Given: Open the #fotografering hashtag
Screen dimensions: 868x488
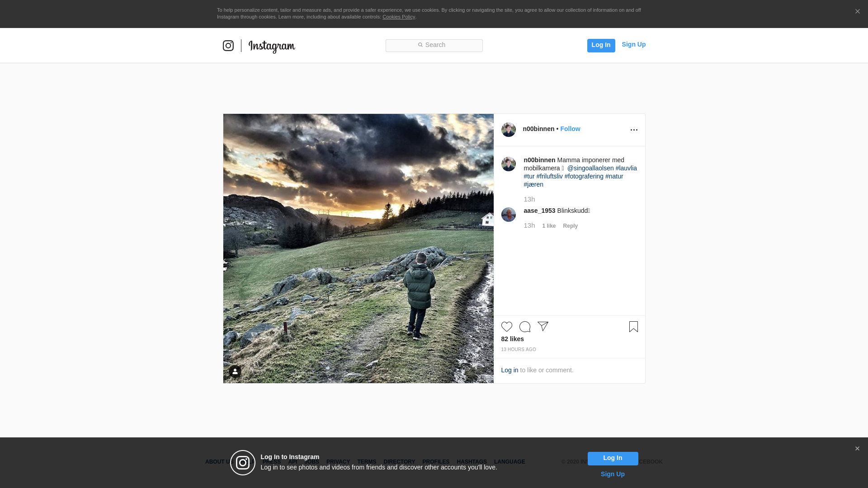Looking at the screenshot, I should point(584,176).
